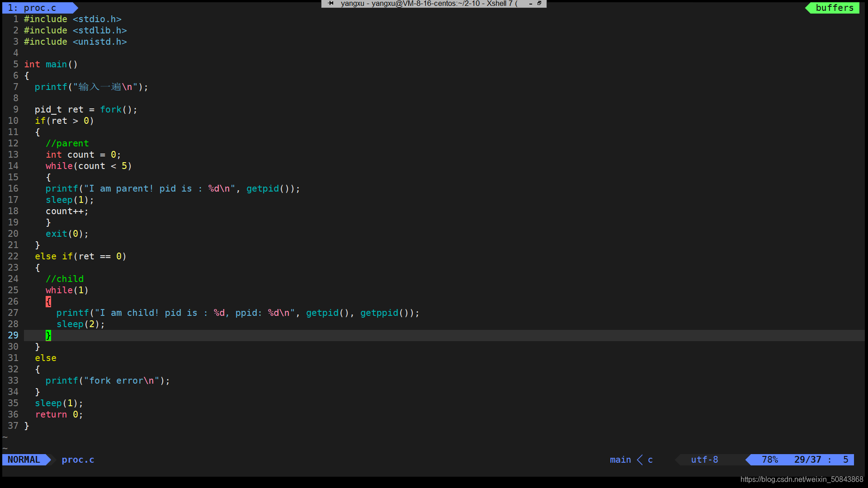Click the sleep(2) statement

click(80, 324)
